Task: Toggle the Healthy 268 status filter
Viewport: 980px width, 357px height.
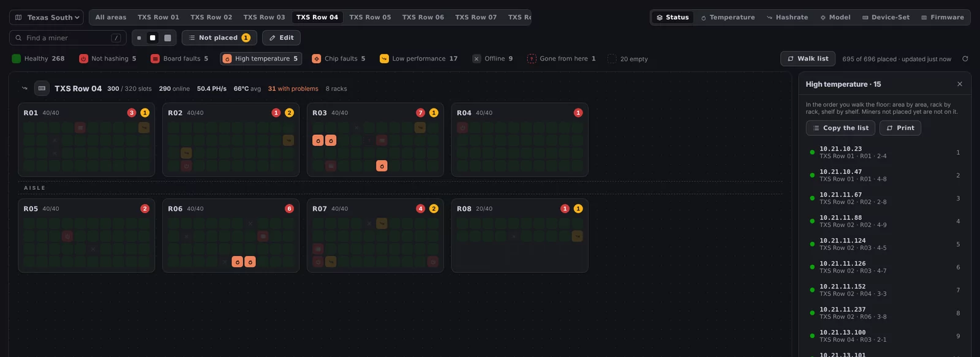Action: [38, 59]
